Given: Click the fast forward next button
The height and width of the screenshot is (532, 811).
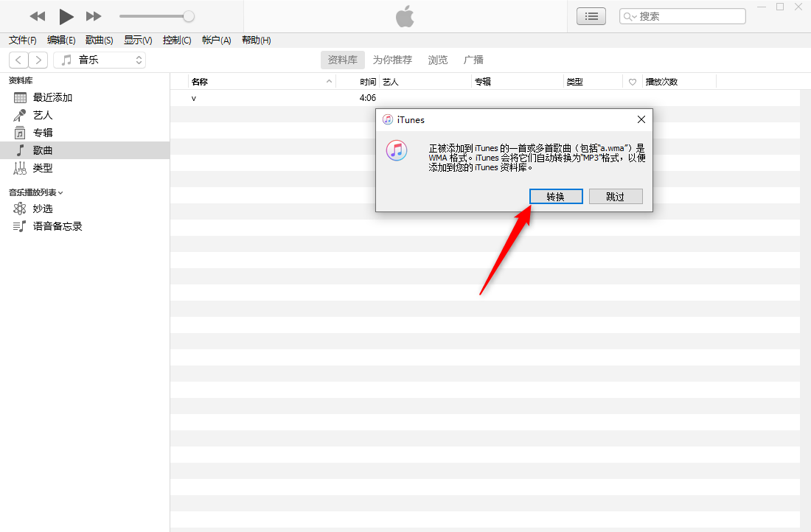Looking at the screenshot, I should point(94,16).
